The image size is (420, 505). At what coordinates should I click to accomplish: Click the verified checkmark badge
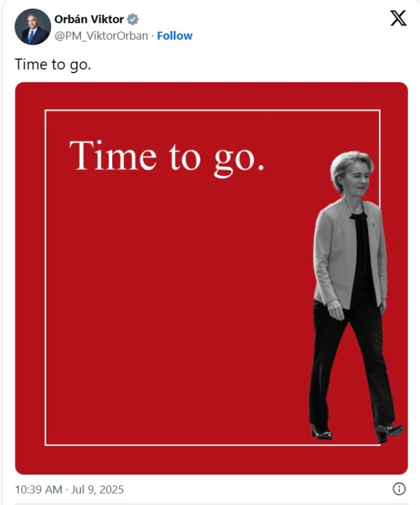tap(132, 20)
